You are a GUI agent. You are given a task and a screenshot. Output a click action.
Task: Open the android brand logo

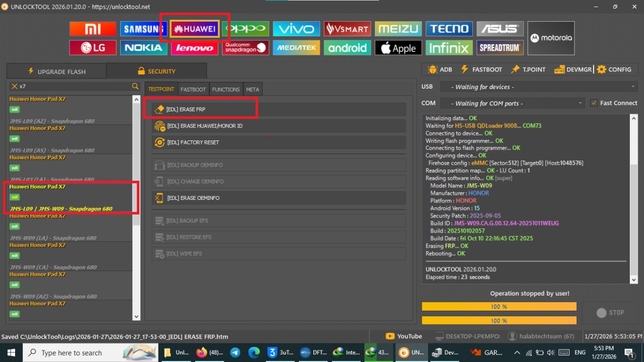click(347, 48)
